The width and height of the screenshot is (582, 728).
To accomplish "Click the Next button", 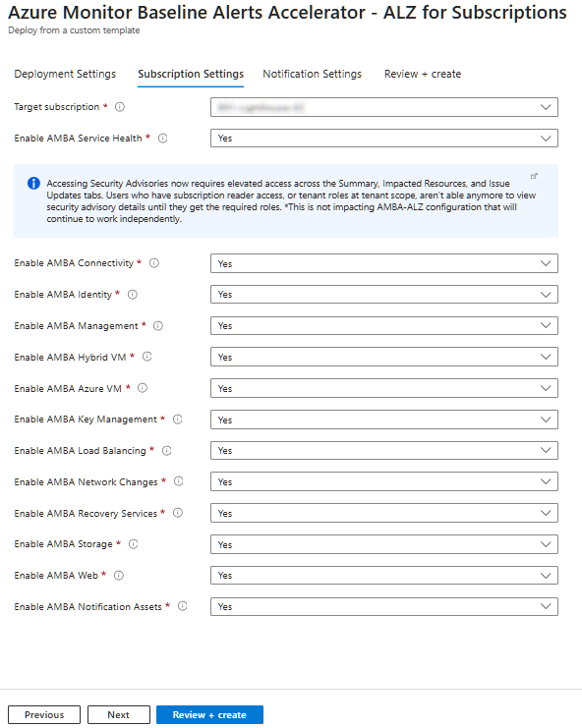I will 118,714.
